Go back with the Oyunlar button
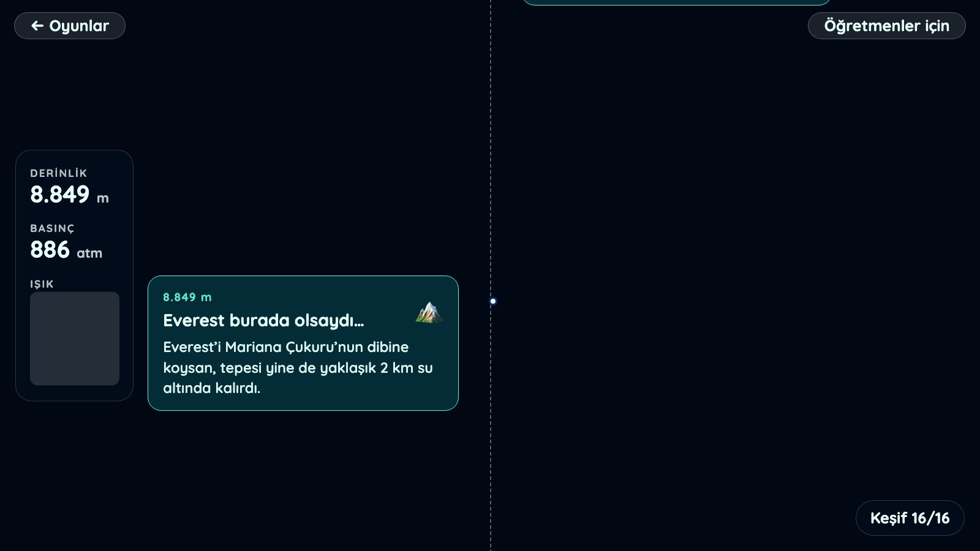 coord(70,26)
